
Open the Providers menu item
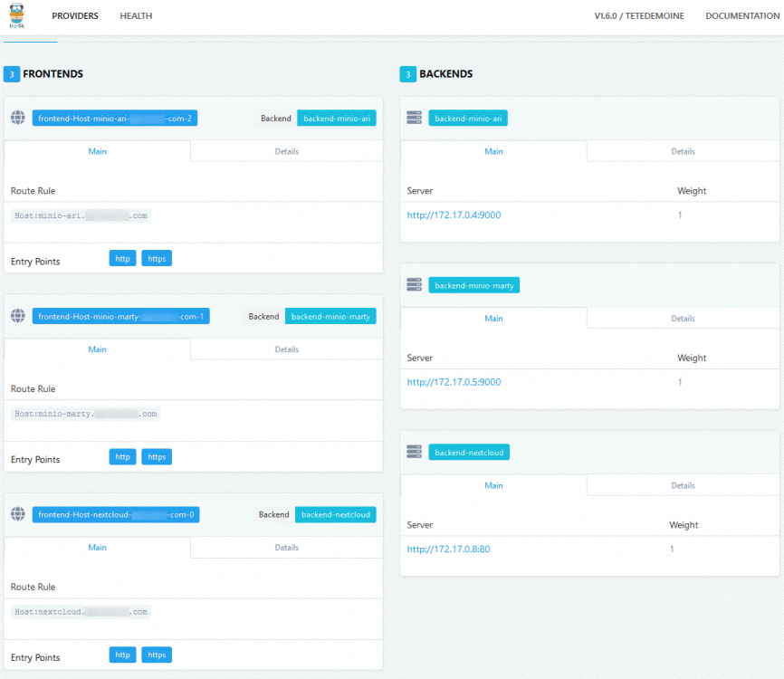click(x=75, y=16)
